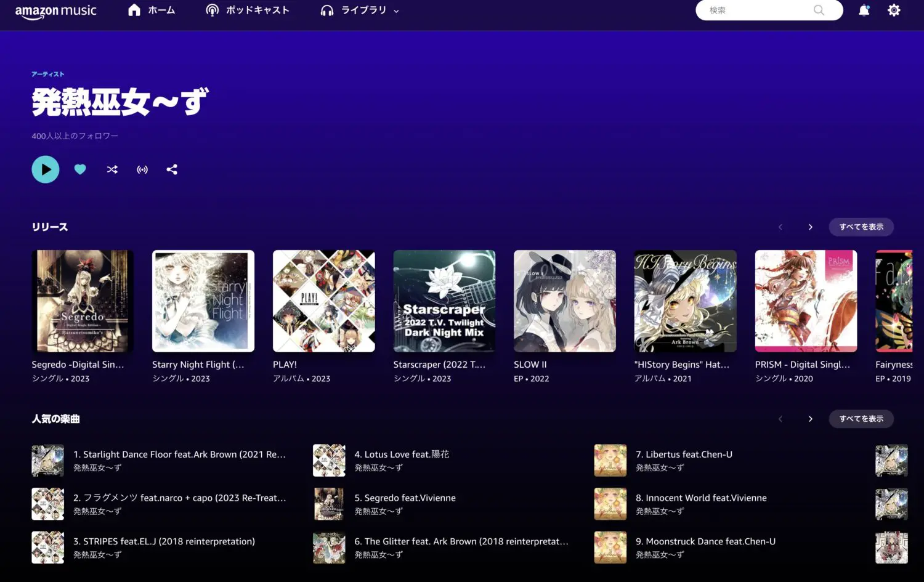924x582 pixels.
Task: Click the magnifier icon in search box
Action: [819, 10]
